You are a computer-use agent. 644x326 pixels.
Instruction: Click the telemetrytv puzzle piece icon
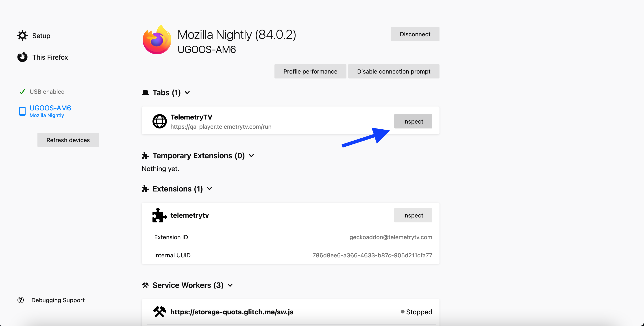click(159, 215)
